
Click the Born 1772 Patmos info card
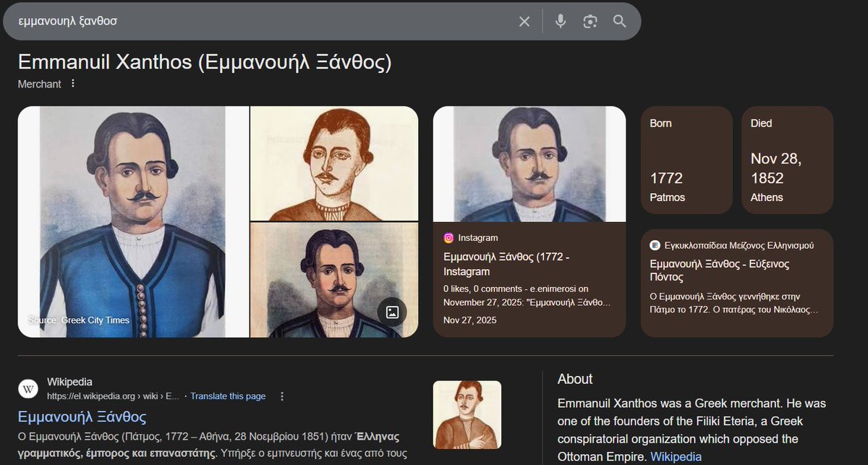coord(686,160)
